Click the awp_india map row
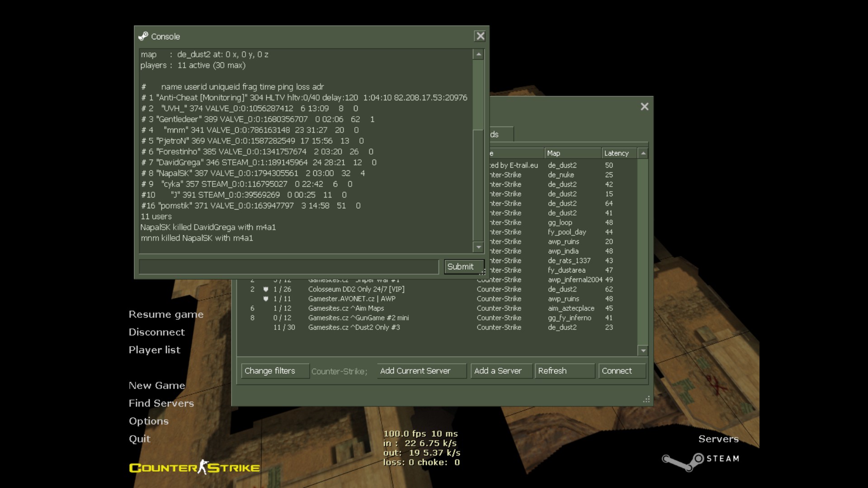The width and height of the screenshot is (868, 488). pyautogui.click(x=563, y=251)
